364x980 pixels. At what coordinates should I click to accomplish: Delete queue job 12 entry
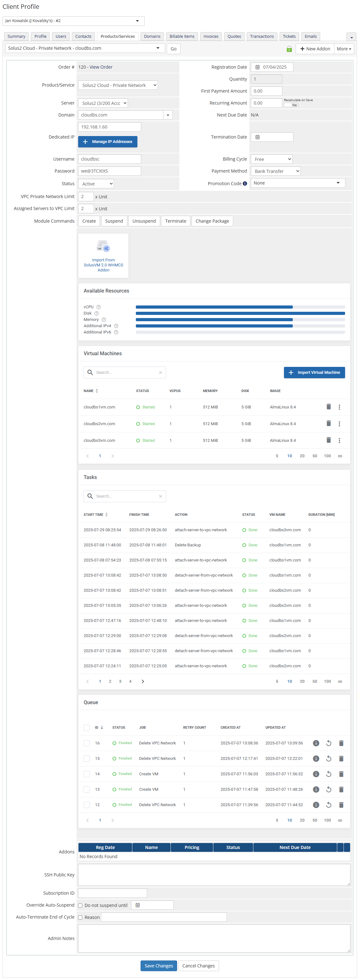[x=341, y=805]
